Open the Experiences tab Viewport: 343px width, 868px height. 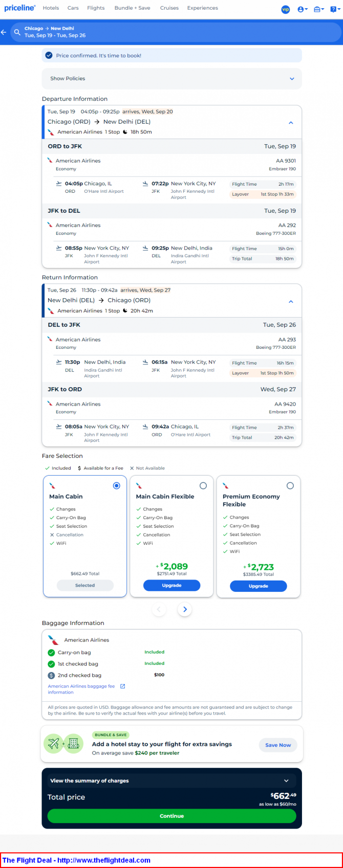point(202,8)
